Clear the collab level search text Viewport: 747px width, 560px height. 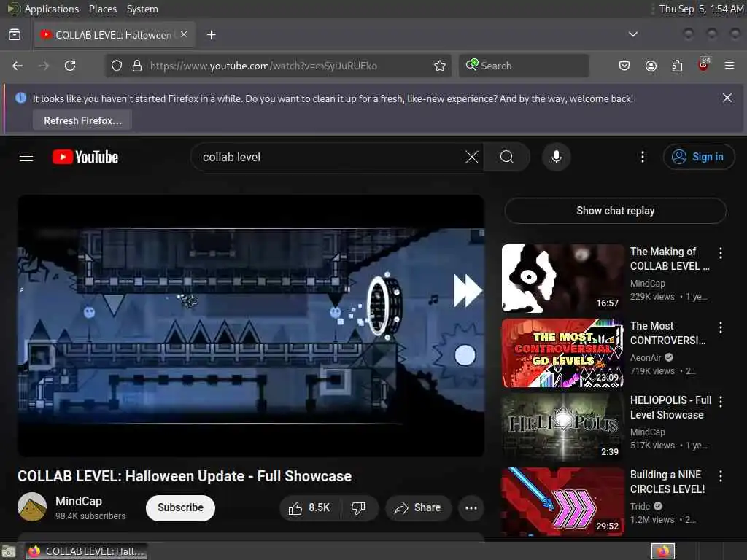(x=472, y=157)
